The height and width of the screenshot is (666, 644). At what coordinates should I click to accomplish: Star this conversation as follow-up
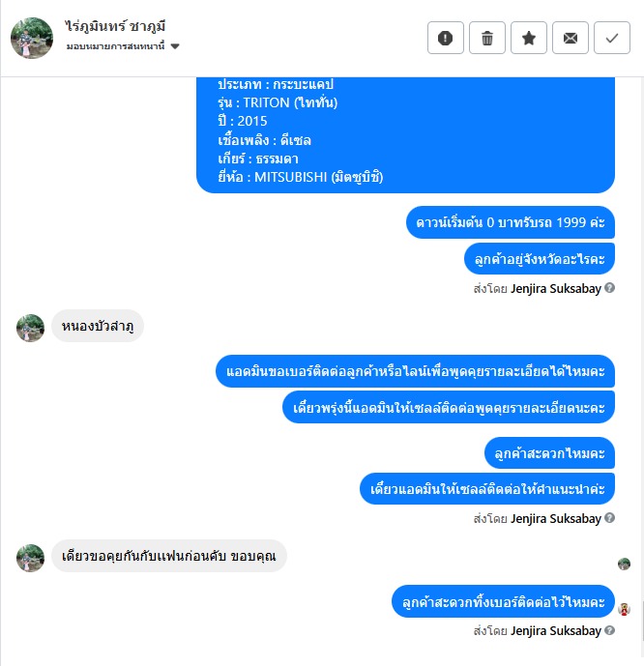click(x=529, y=38)
